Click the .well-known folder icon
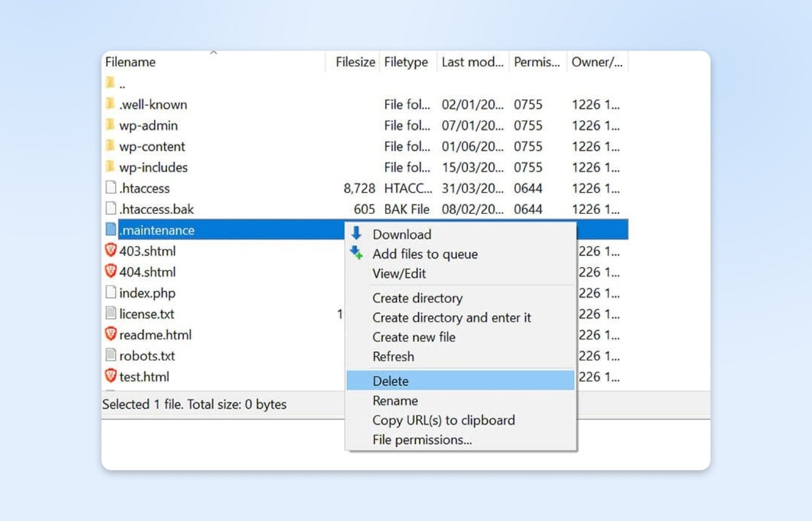This screenshot has width=812, height=521. (111, 104)
